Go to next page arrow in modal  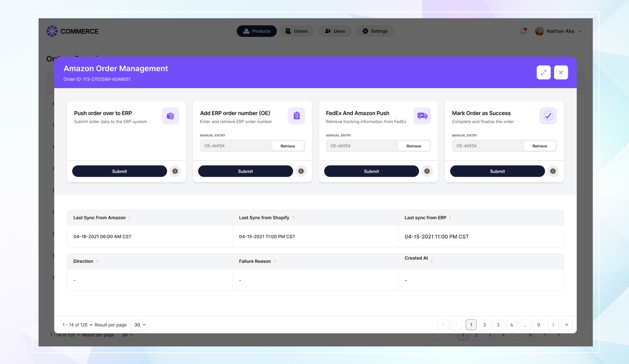point(553,325)
